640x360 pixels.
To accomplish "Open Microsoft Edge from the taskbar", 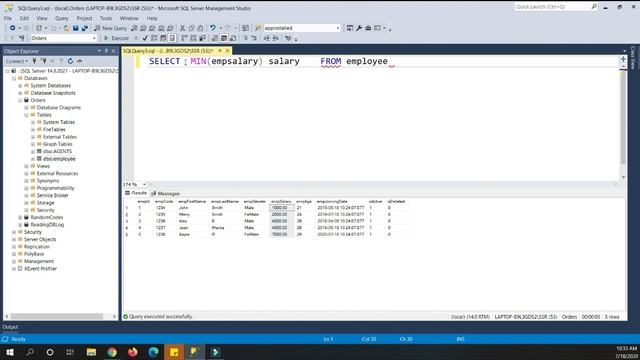I will click(x=153, y=352).
